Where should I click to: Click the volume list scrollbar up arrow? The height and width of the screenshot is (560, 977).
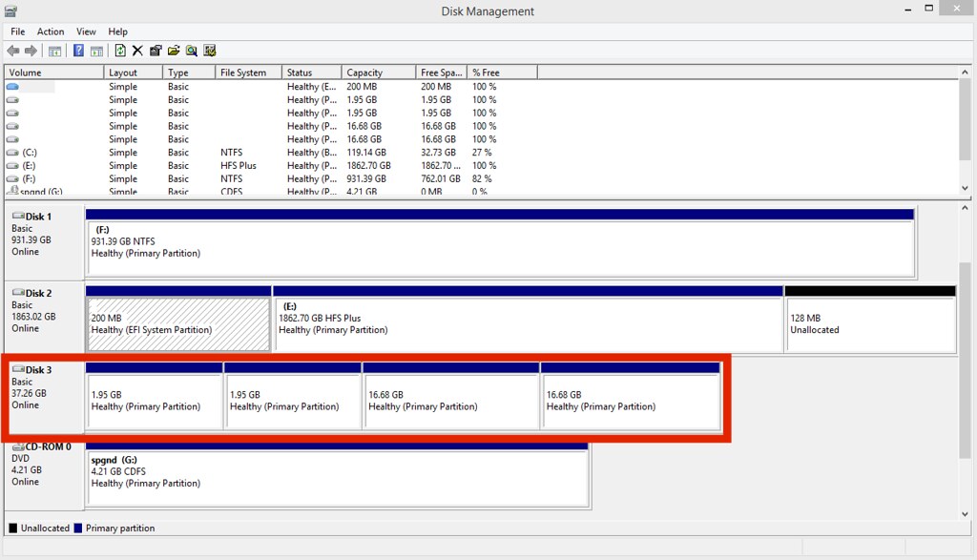coord(965,73)
